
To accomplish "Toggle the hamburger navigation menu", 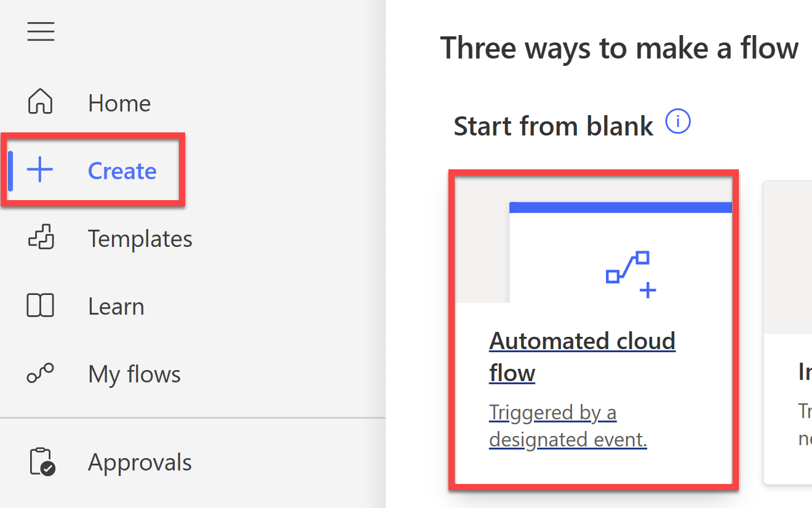I will point(41,31).
